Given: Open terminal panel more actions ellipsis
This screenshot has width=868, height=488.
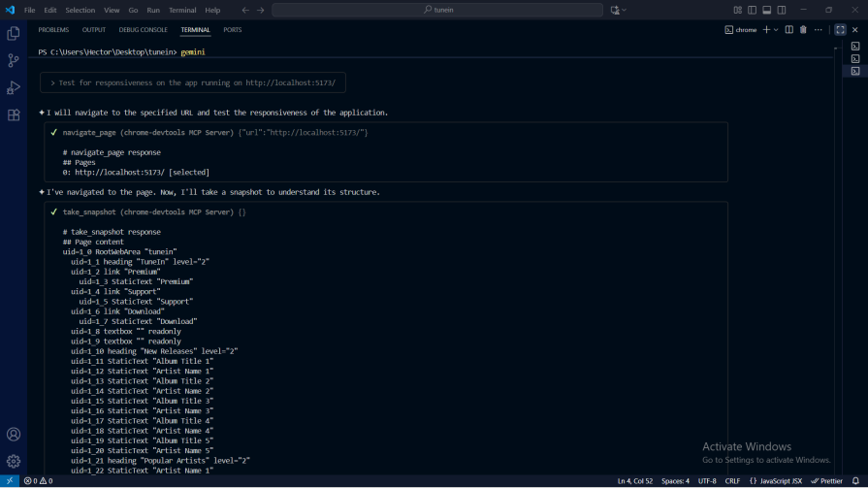Looking at the screenshot, I should 817,30.
